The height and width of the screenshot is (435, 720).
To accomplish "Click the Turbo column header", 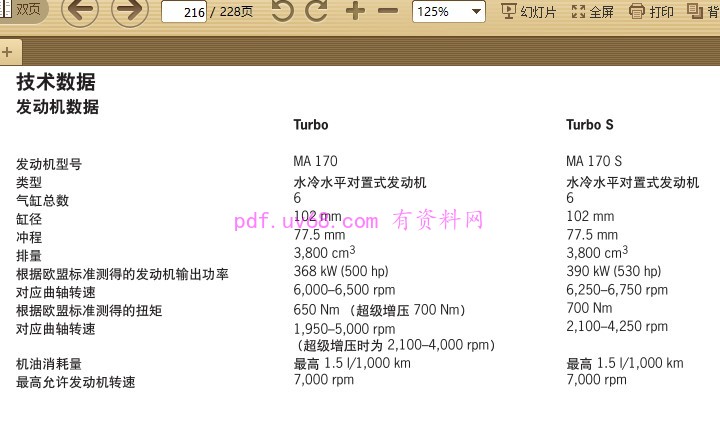I will point(310,125).
